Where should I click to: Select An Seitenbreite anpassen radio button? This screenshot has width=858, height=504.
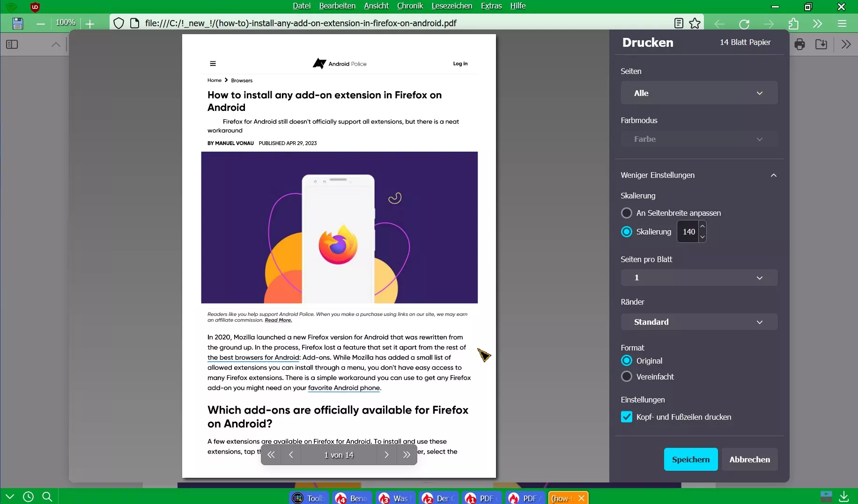(626, 213)
